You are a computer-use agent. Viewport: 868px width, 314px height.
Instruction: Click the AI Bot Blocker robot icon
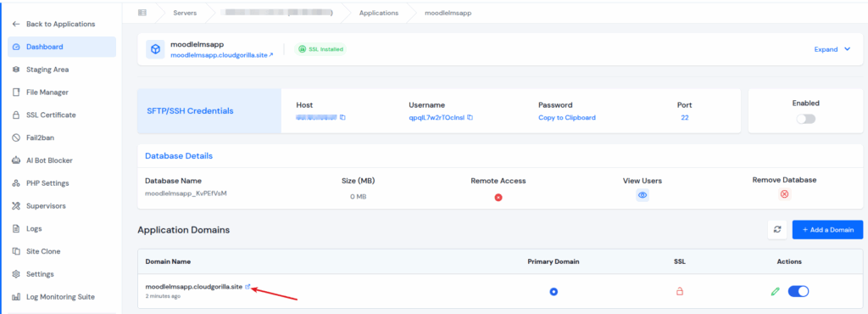(16, 160)
